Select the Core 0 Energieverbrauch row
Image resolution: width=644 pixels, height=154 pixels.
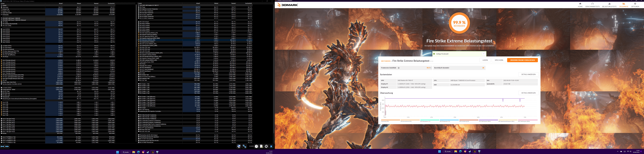58,60
